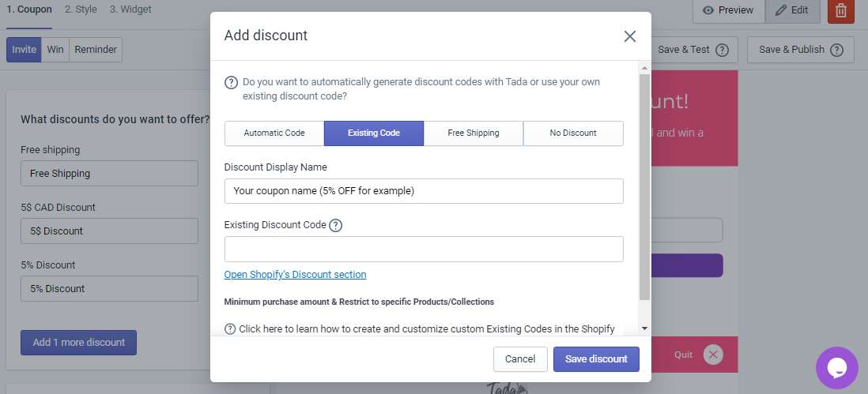
Task: Select the Automatic Code option
Action: 274,133
